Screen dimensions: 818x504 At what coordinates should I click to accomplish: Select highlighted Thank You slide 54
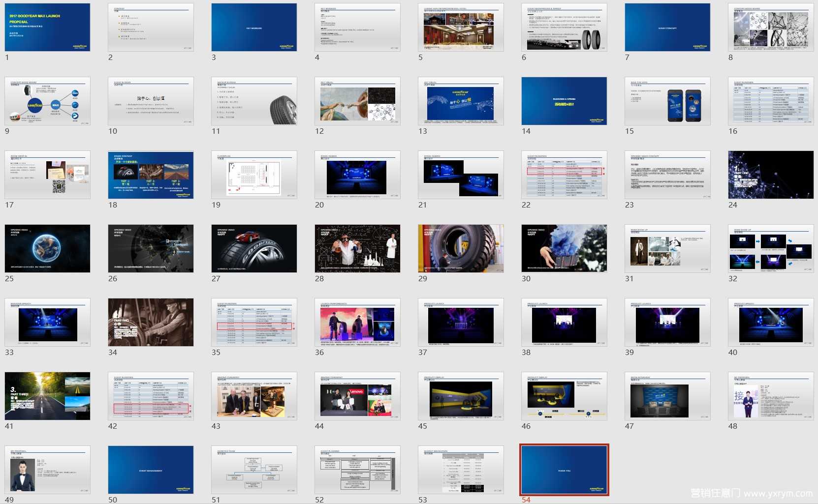point(564,470)
